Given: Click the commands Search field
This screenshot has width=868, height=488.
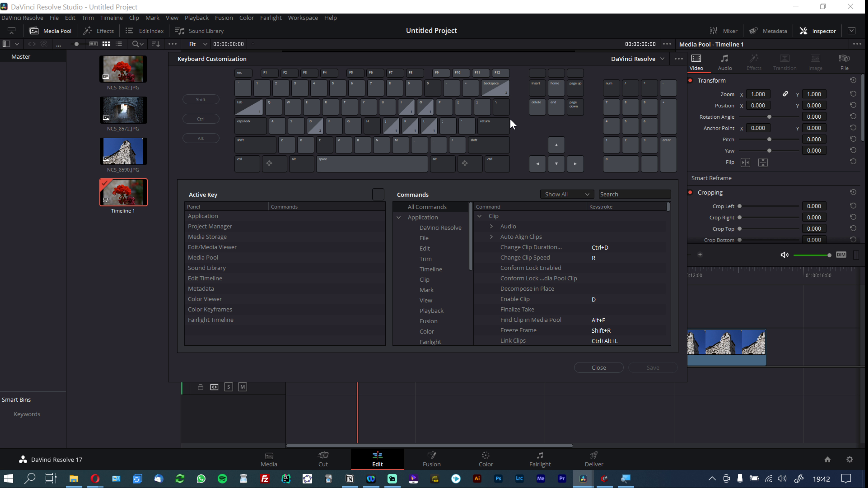Looking at the screenshot, I should pyautogui.click(x=634, y=194).
